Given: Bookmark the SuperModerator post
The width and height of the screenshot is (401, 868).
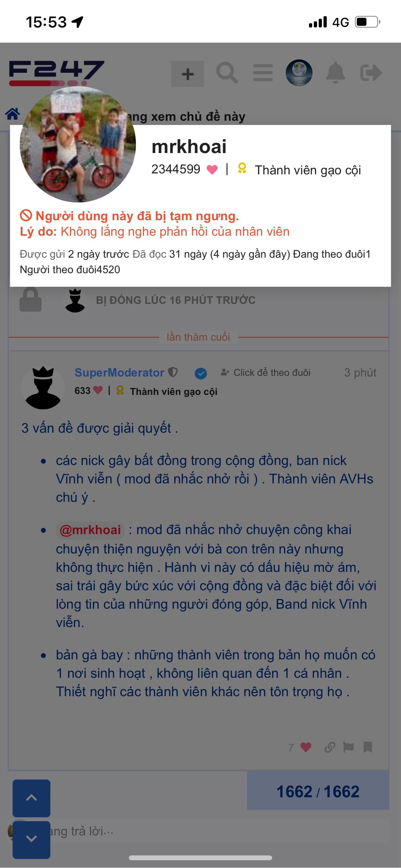Looking at the screenshot, I should click(x=368, y=747).
